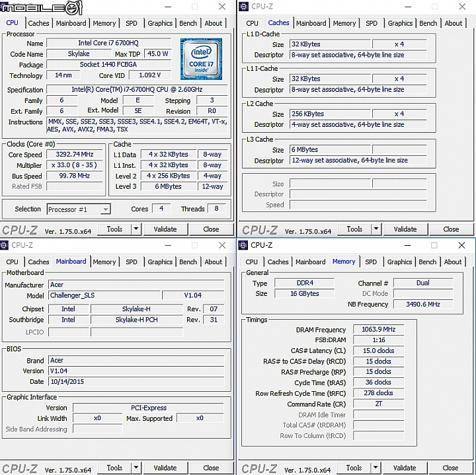This screenshot has width=476, height=475.
Task: Click Validate button in the CPU window
Action: [165, 229]
